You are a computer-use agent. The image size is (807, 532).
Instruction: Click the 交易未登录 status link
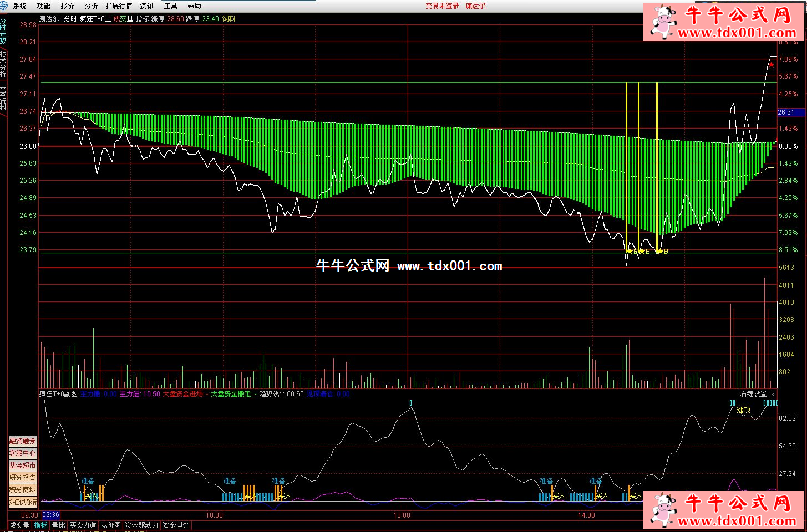coord(442,6)
